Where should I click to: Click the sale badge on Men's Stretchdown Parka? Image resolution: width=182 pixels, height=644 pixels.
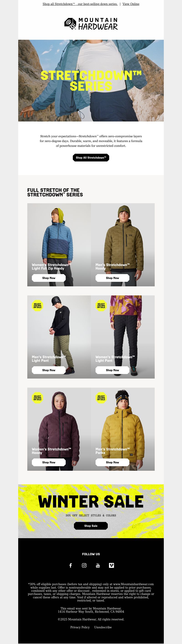click(101, 398)
